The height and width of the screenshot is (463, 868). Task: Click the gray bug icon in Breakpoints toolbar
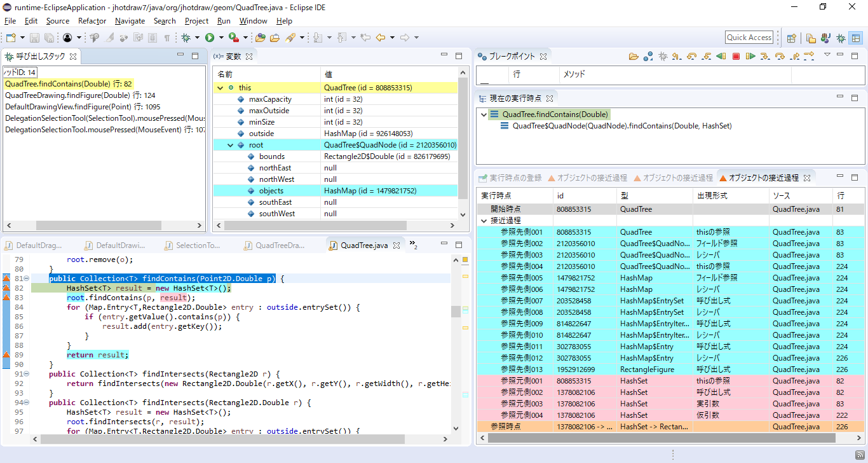[663, 56]
